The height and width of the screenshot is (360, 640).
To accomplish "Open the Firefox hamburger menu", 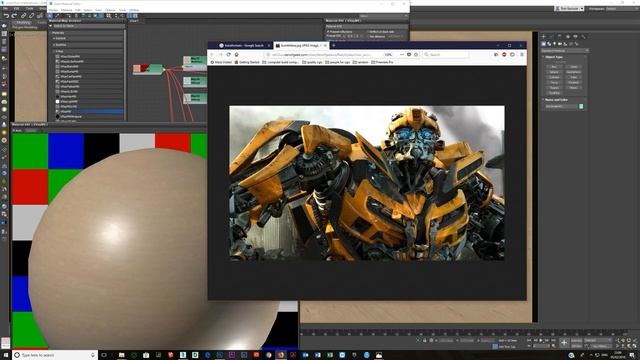I will (x=522, y=54).
